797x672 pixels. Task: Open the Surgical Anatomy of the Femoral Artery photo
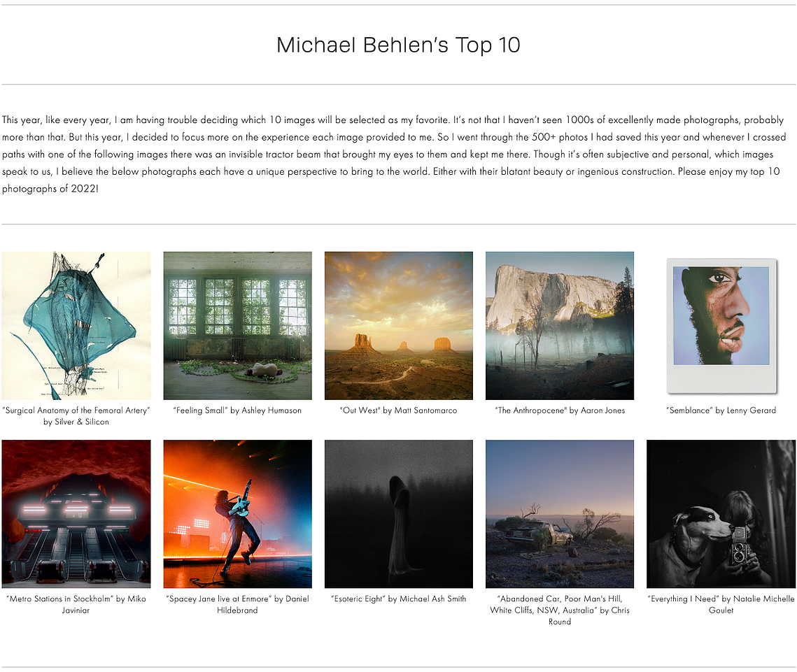(76, 326)
